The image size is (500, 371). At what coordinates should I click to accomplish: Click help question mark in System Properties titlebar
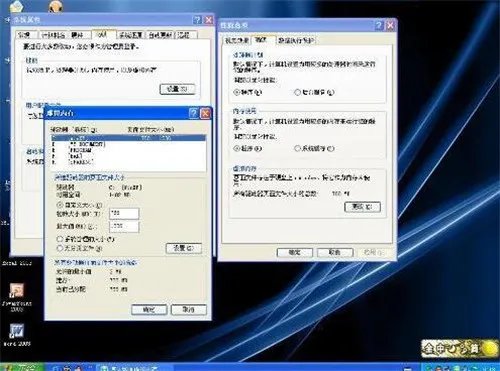coord(197,20)
